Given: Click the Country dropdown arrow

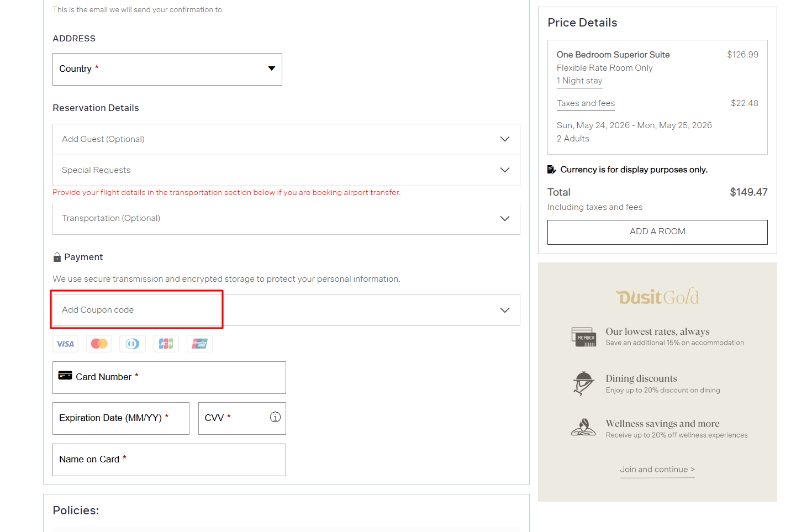Looking at the screenshot, I should tap(271, 69).
